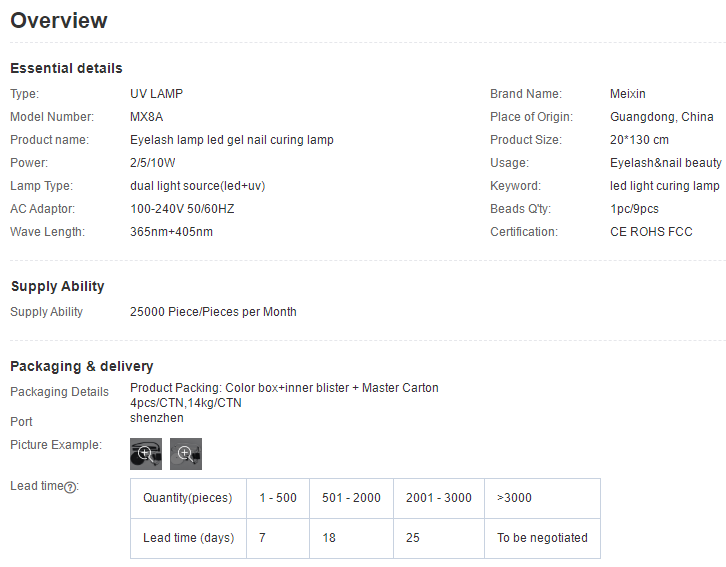
Task: Click the Certification value CE ROHS FCC
Action: [x=651, y=232]
